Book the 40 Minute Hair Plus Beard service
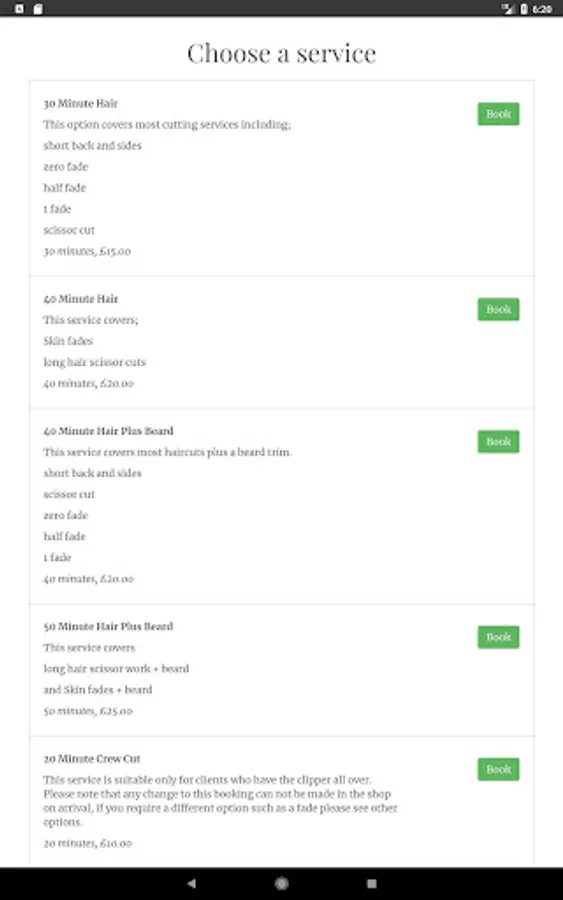This screenshot has width=563, height=900. coord(498,441)
